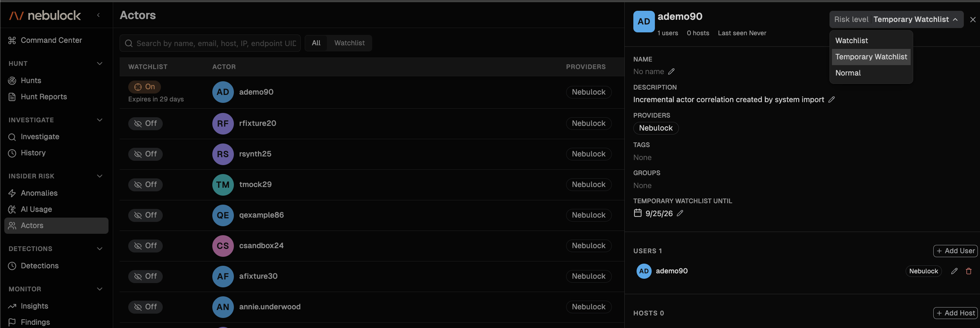Switch to the Watchlist filter tab
This screenshot has width=980, height=328.
pos(349,43)
